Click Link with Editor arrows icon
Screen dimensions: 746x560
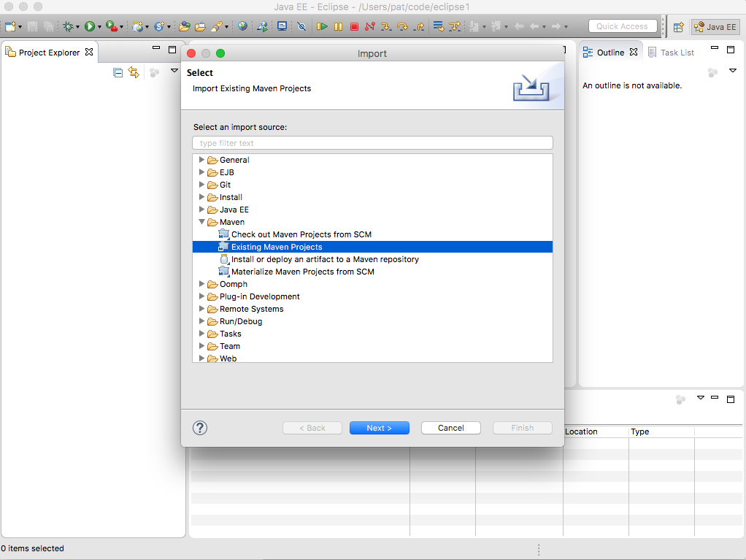tap(134, 72)
